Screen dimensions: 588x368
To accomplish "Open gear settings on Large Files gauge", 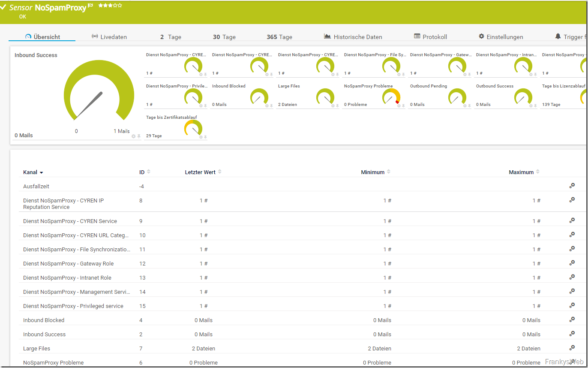I will coord(333,106).
